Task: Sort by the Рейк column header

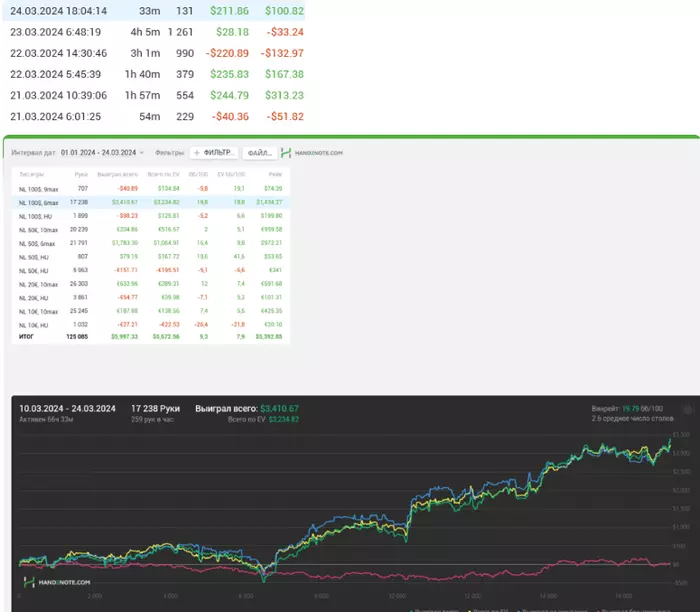Action: (x=275, y=175)
